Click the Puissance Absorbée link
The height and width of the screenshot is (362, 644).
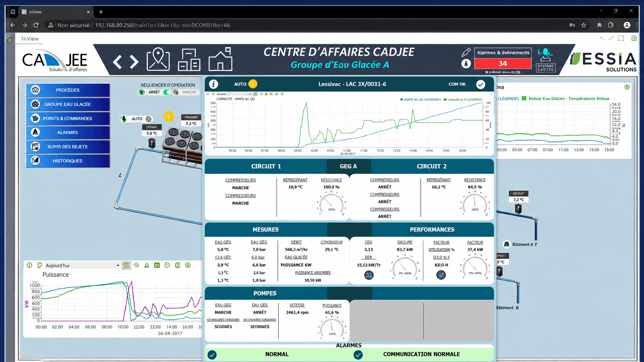[x=313, y=273]
